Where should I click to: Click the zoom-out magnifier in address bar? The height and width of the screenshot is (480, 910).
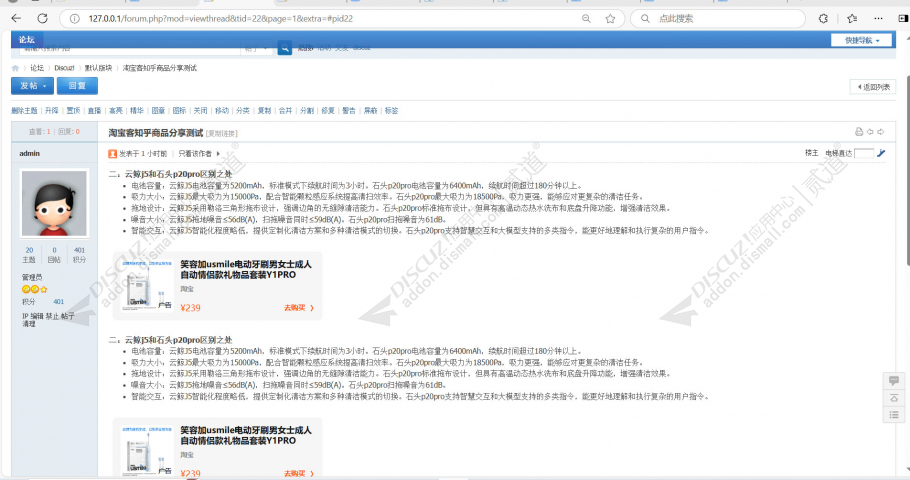586,19
